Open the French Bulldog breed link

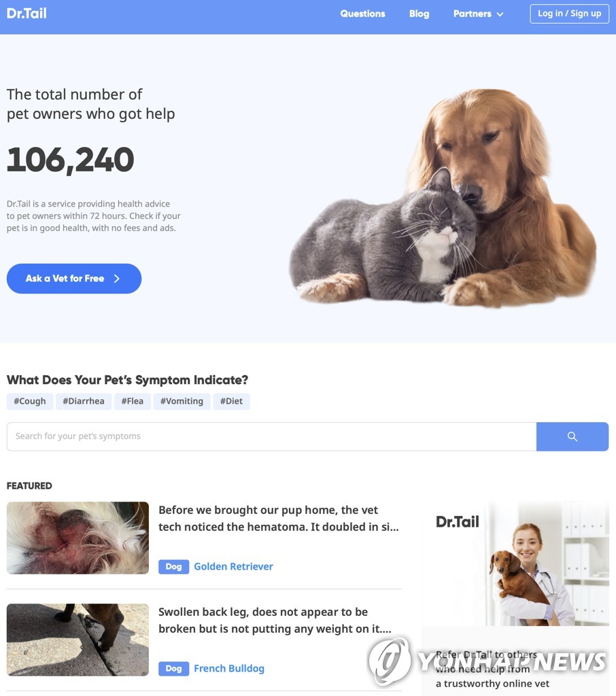click(x=228, y=669)
